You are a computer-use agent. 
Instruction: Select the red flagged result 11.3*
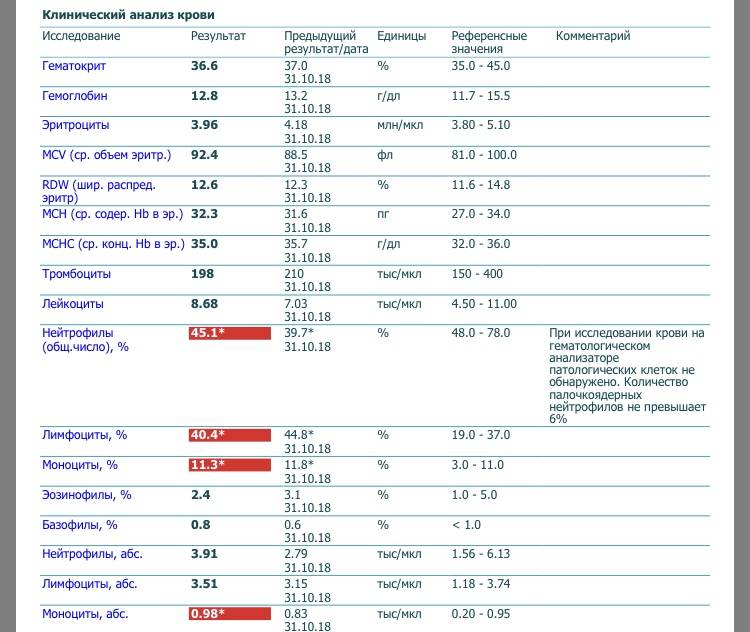[230, 465]
